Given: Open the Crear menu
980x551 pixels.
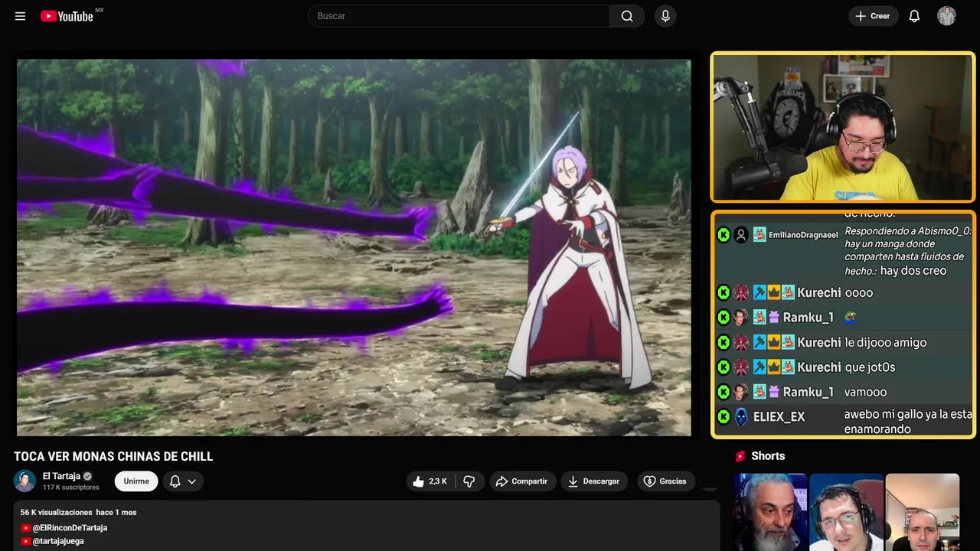Looking at the screenshot, I should pyautogui.click(x=873, y=16).
